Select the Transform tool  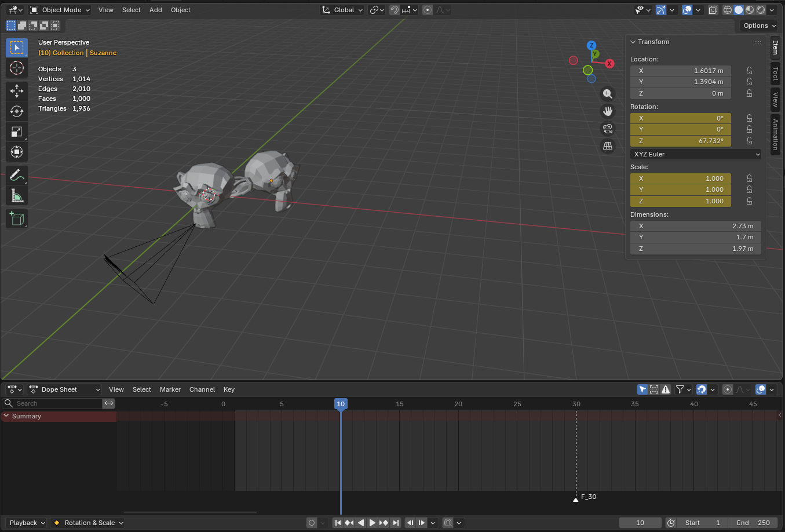pyautogui.click(x=17, y=152)
